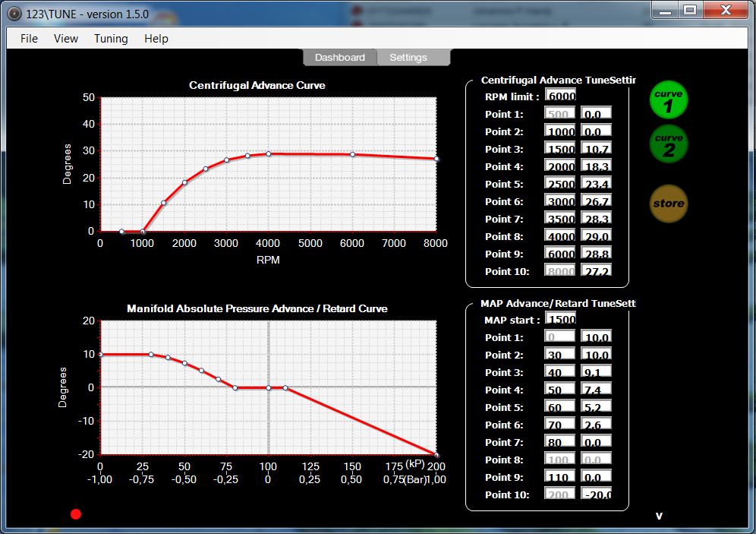This screenshot has width=756, height=534.
Task: Click centrifugal Point 3 RPM field 1500
Action: pyautogui.click(x=560, y=149)
